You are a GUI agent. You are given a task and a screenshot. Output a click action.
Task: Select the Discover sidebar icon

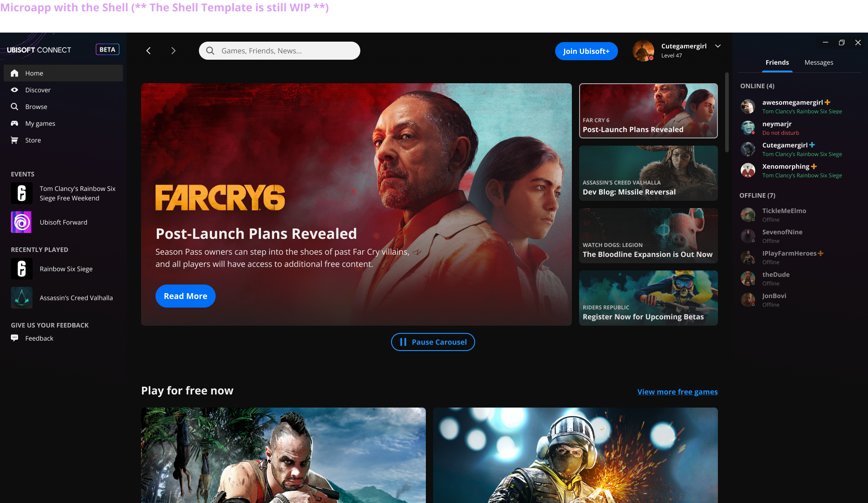pos(14,90)
